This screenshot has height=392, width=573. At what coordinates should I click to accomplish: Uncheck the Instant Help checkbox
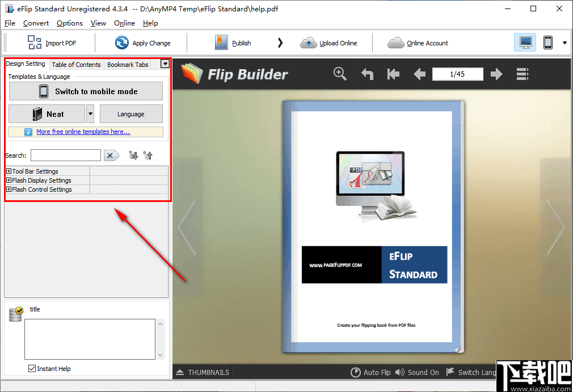[32, 368]
